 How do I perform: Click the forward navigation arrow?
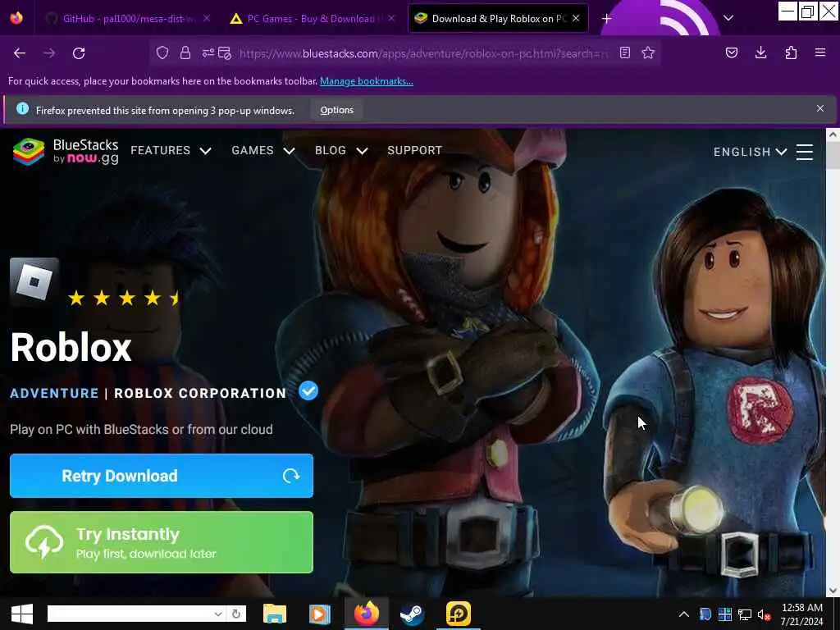[49, 53]
